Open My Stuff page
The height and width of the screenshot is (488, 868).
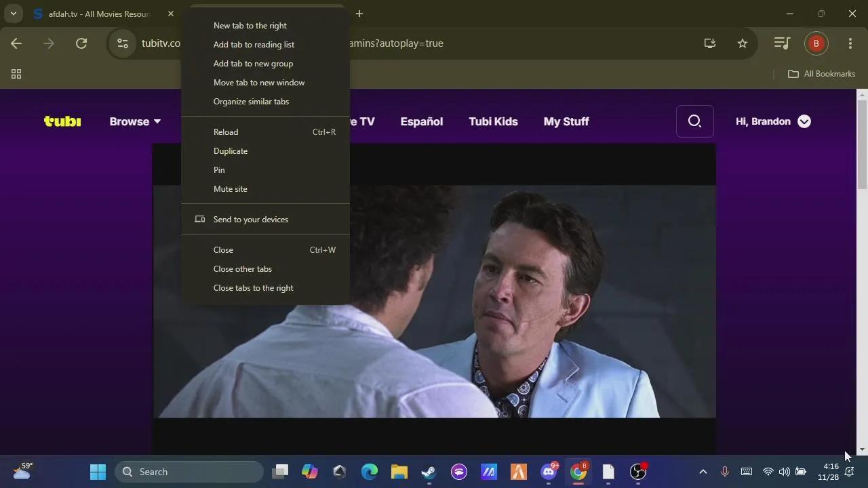click(566, 121)
